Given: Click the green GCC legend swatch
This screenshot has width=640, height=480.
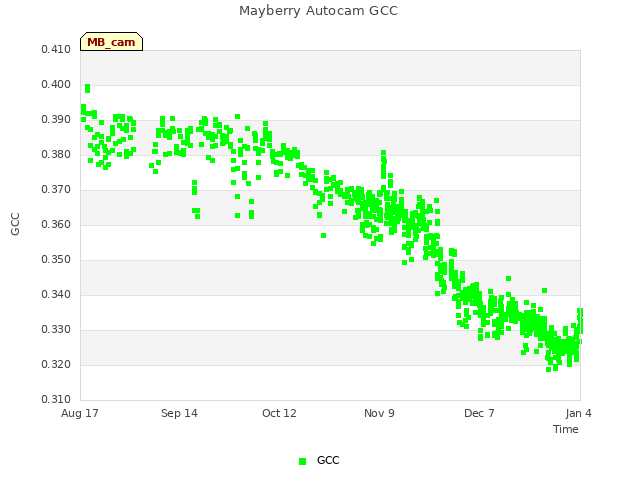Looking at the screenshot, I should click(x=302, y=461).
